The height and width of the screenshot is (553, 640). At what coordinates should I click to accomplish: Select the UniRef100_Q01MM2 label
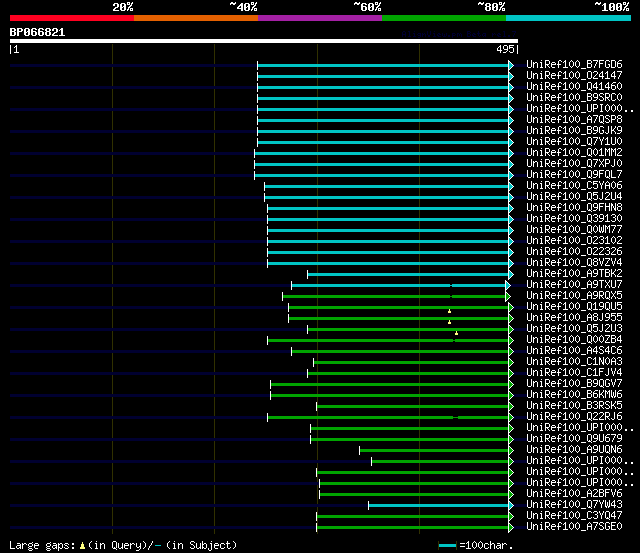pos(574,153)
